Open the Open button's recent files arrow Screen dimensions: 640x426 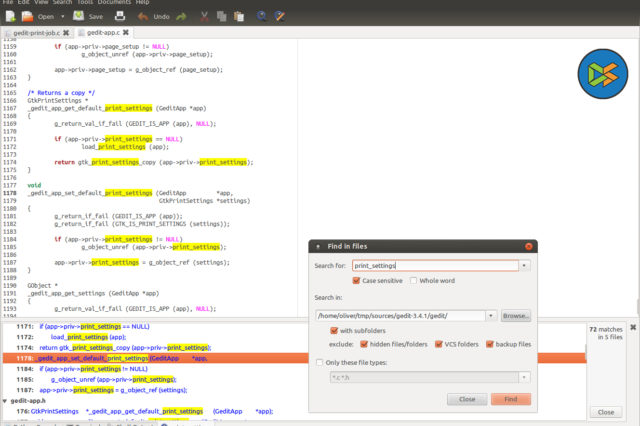click(x=63, y=17)
